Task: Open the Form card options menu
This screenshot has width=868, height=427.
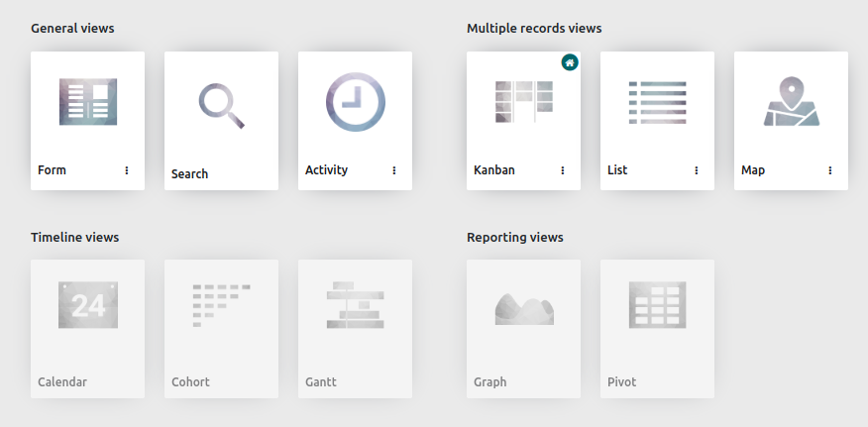Action: click(127, 170)
